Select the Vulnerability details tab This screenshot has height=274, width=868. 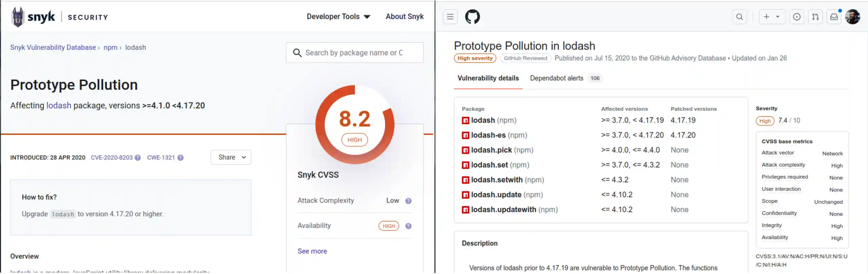[488, 78]
